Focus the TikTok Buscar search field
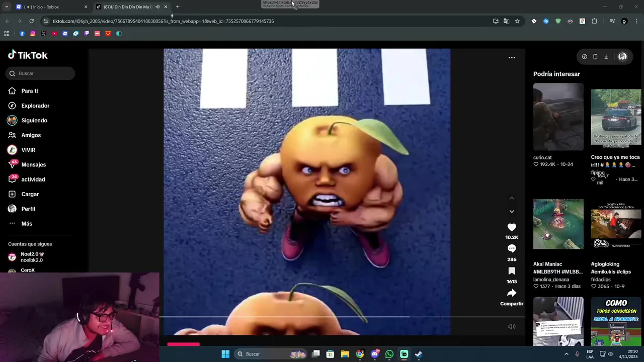644x362 pixels. coord(40,73)
